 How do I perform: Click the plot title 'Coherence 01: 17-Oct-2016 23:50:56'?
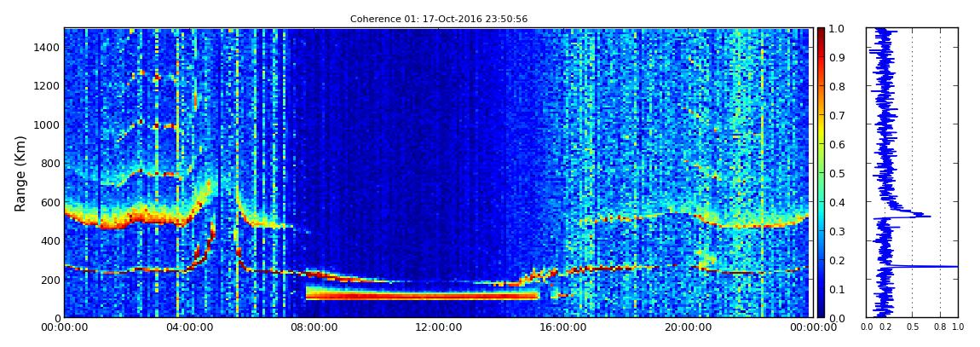[438, 20]
